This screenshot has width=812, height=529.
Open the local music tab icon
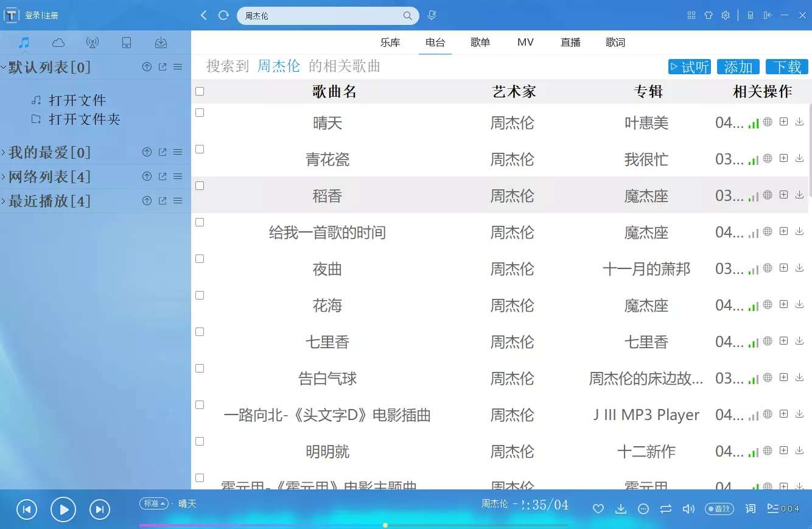[24, 43]
